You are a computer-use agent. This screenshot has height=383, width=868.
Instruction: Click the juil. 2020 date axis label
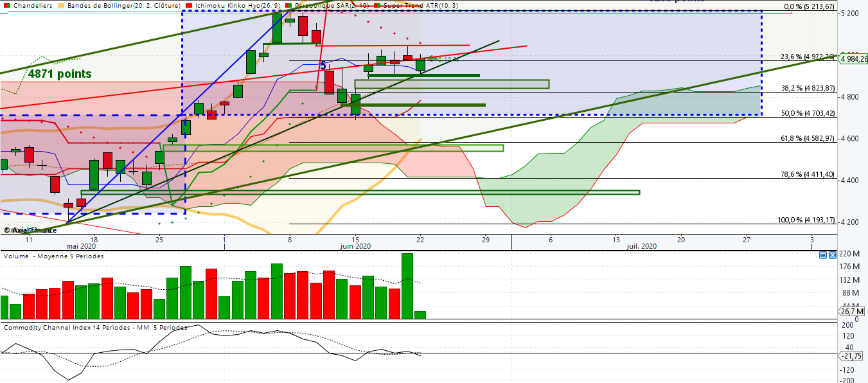(x=642, y=246)
